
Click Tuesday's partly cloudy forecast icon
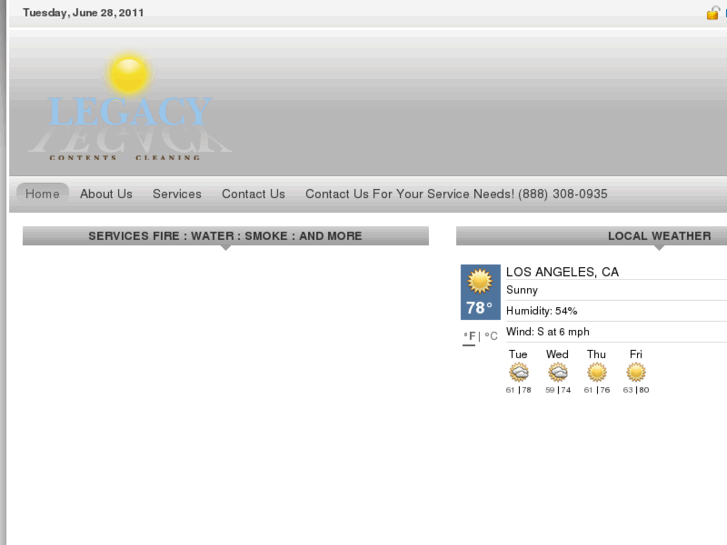518,372
